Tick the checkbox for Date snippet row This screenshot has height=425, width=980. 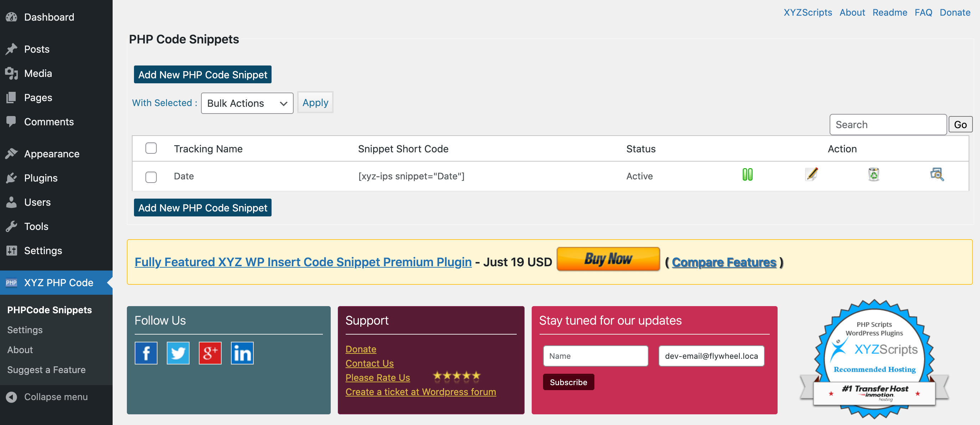(151, 177)
